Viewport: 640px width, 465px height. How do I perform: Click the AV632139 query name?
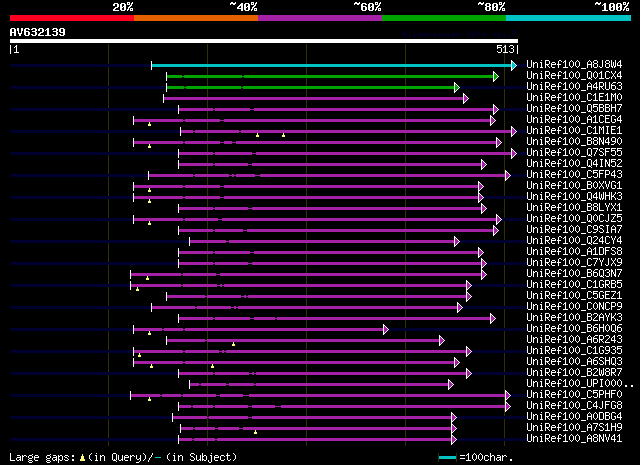(38, 32)
